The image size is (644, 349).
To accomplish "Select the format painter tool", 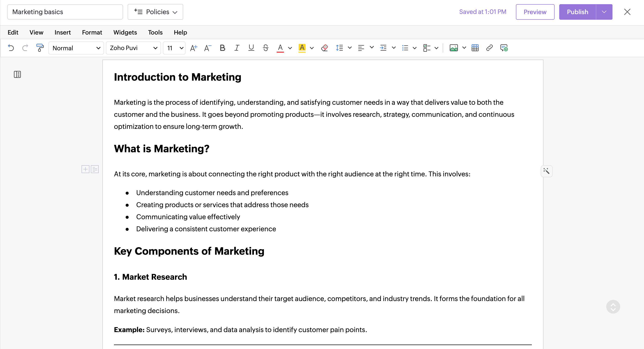I will tap(40, 48).
